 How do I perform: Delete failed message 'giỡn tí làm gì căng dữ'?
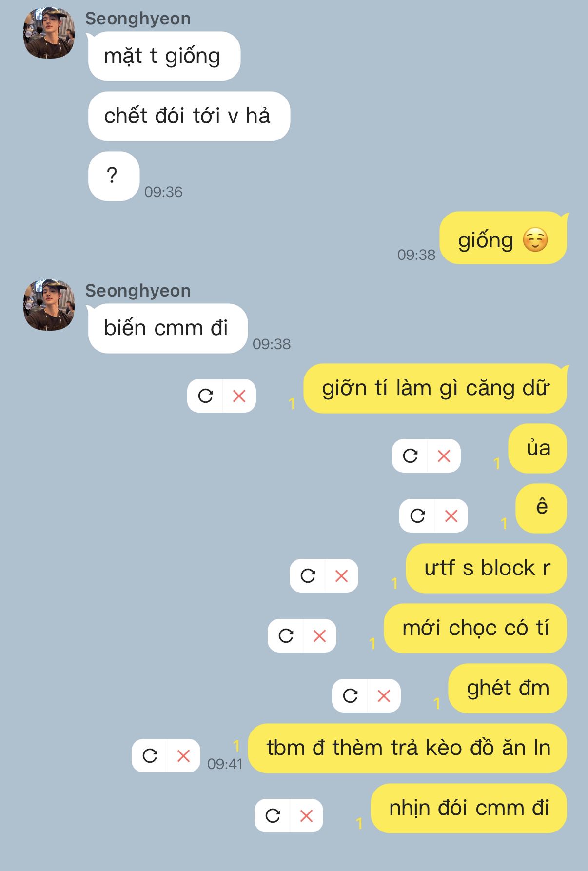click(239, 396)
